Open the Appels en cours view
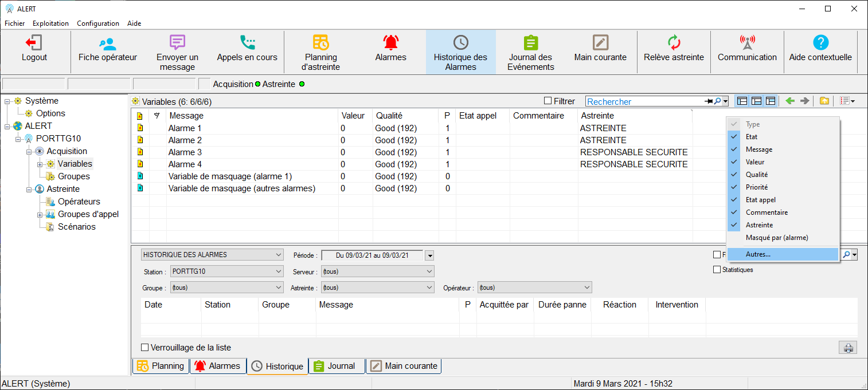The image size is (868, 390). tap(247, 43)
